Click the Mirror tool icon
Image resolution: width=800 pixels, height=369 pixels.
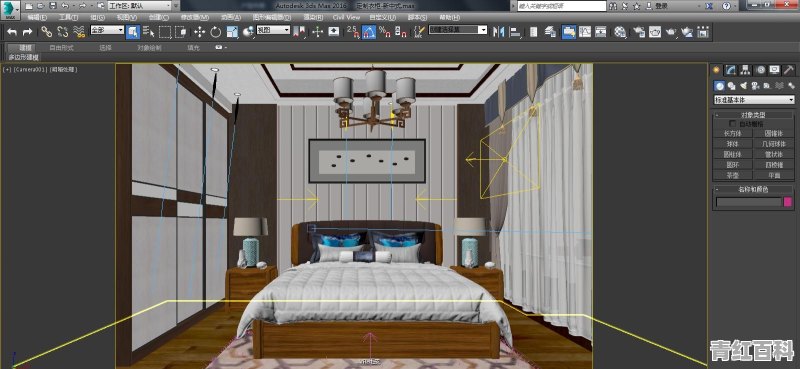(498, 32)
